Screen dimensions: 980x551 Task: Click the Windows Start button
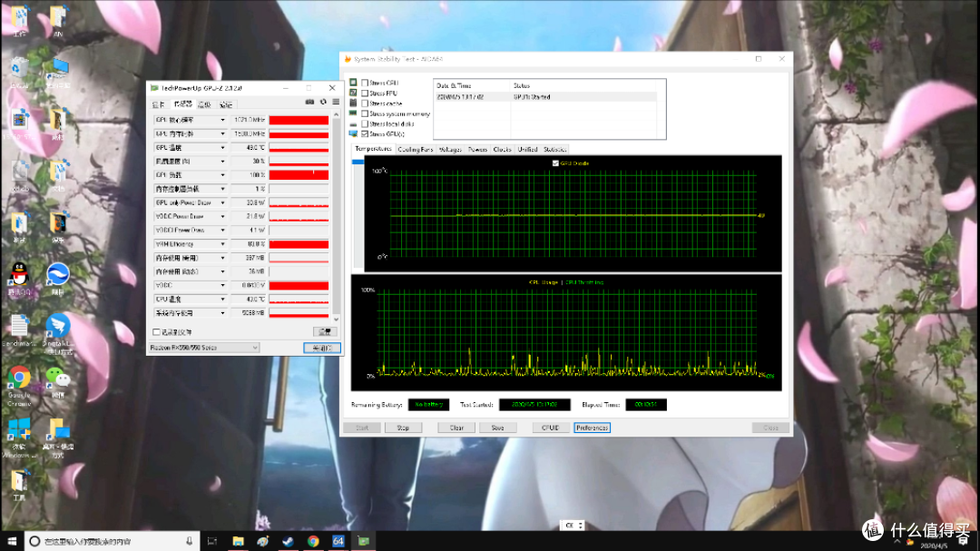point(12,541)
